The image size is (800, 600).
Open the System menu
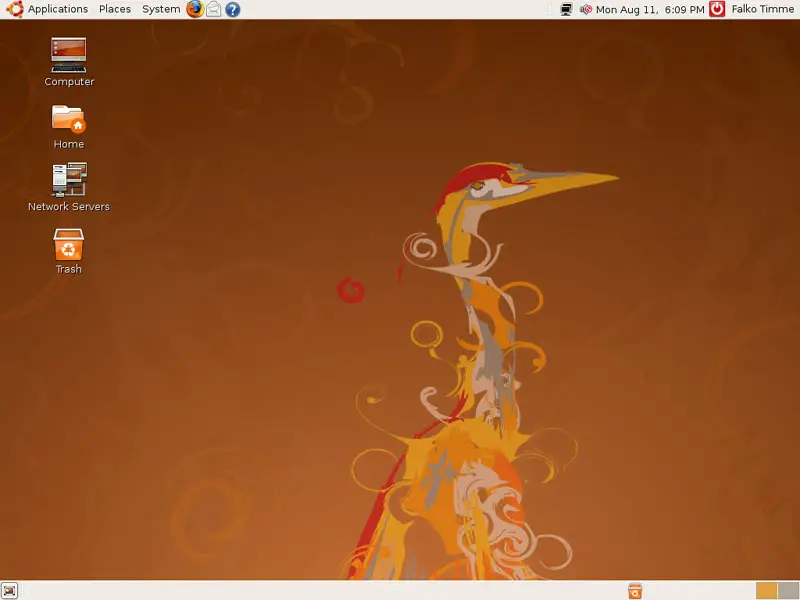(161, 9)
